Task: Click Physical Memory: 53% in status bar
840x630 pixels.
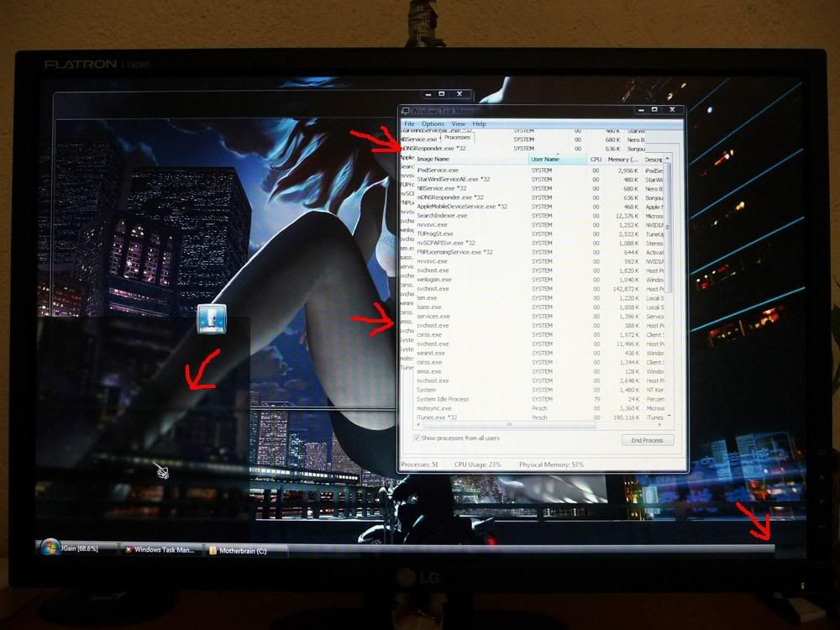Action: click(x=551, y=465)
